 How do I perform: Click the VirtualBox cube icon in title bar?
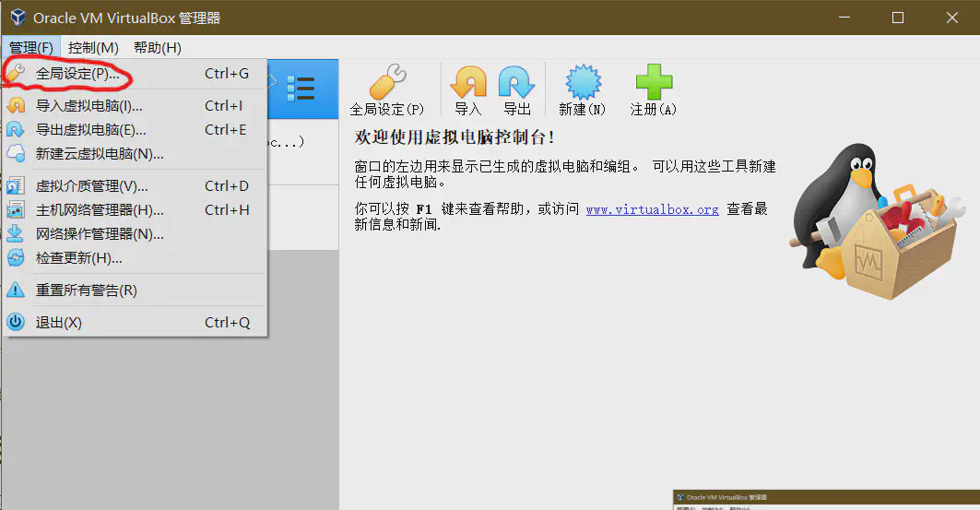[18, 18]
